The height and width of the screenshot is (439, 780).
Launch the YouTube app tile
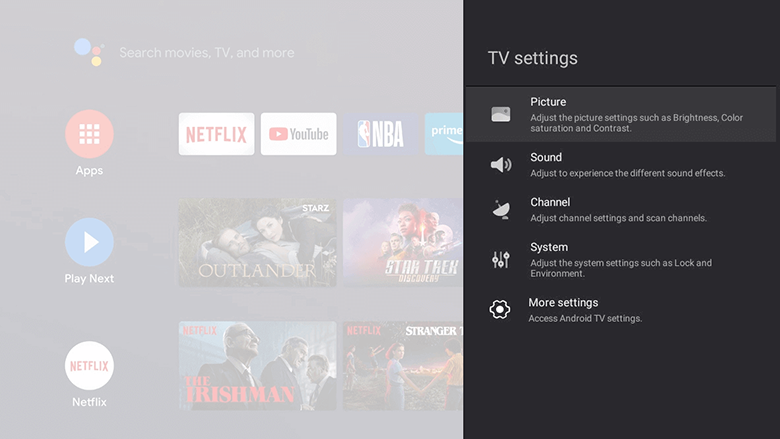coord(298,134)
